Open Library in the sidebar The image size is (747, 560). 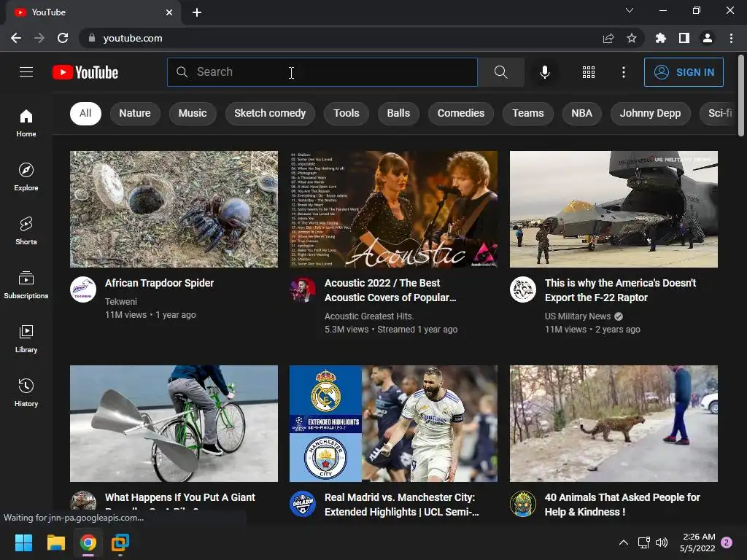[x=26, y=338]
